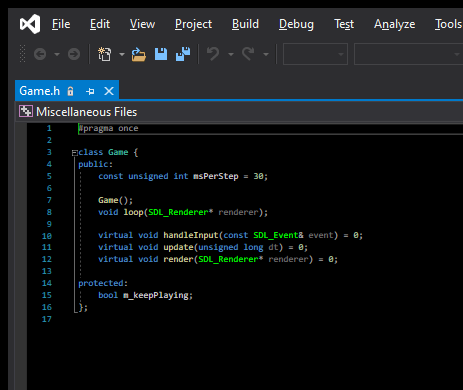Click the 'SDL_Event' type name
Image resolution: width=463 pixels, height=390 pixels.
[276, 235]
